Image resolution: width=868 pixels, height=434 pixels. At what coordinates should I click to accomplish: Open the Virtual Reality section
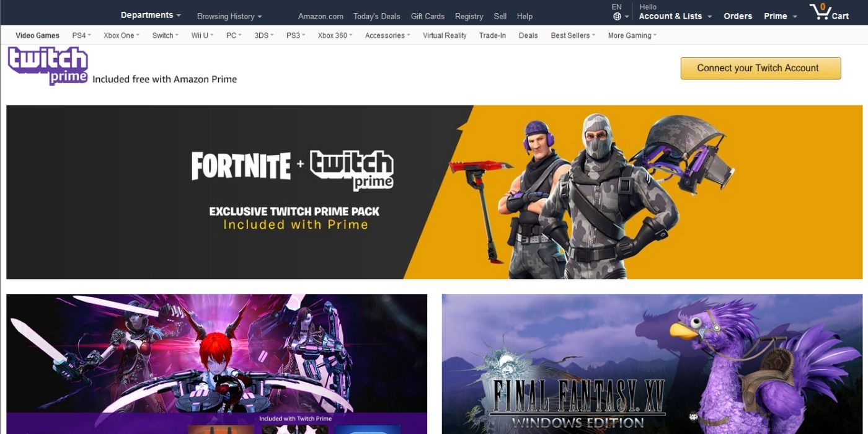(445, 35)
